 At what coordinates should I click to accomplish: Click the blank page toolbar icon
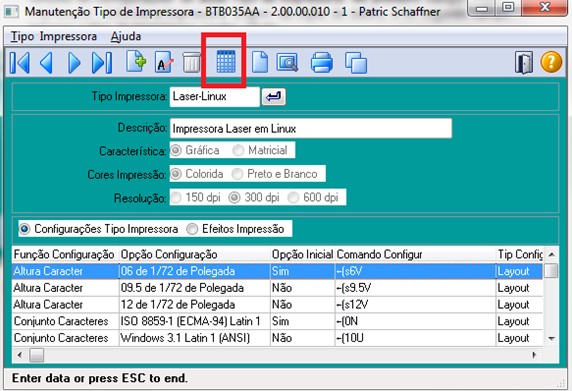[260, 62]
